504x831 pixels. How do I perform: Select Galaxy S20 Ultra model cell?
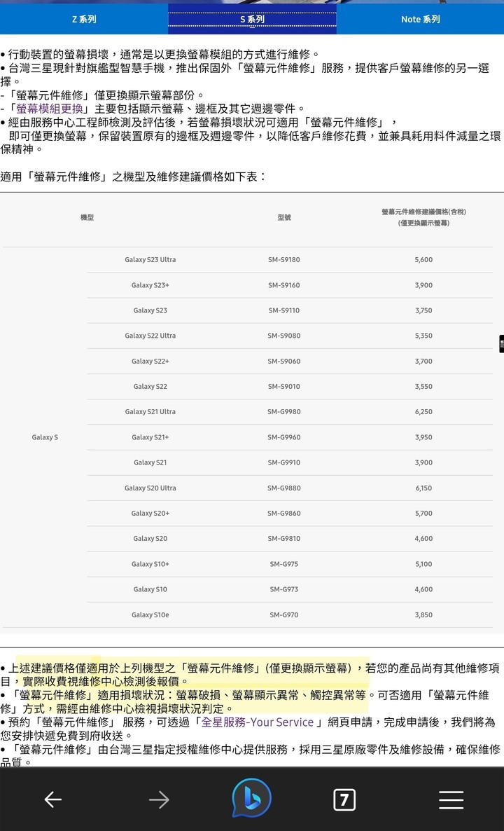(150, 488)
